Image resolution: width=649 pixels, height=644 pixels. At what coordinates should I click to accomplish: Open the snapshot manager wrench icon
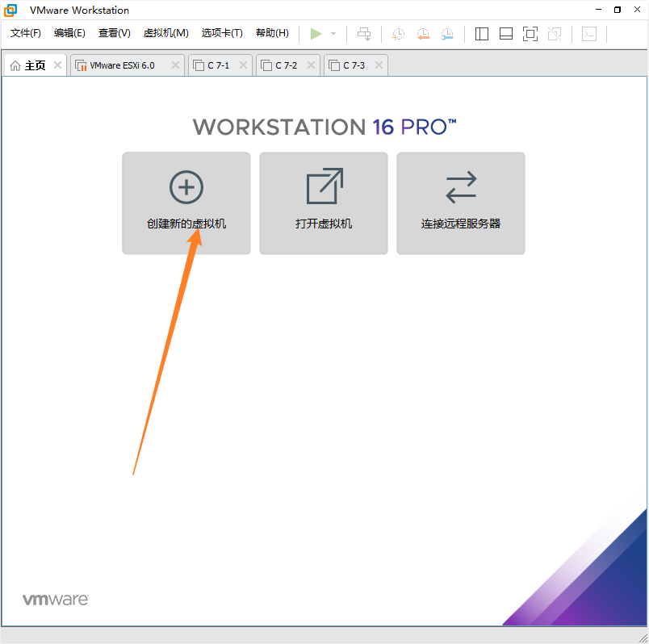click(447, 34)
